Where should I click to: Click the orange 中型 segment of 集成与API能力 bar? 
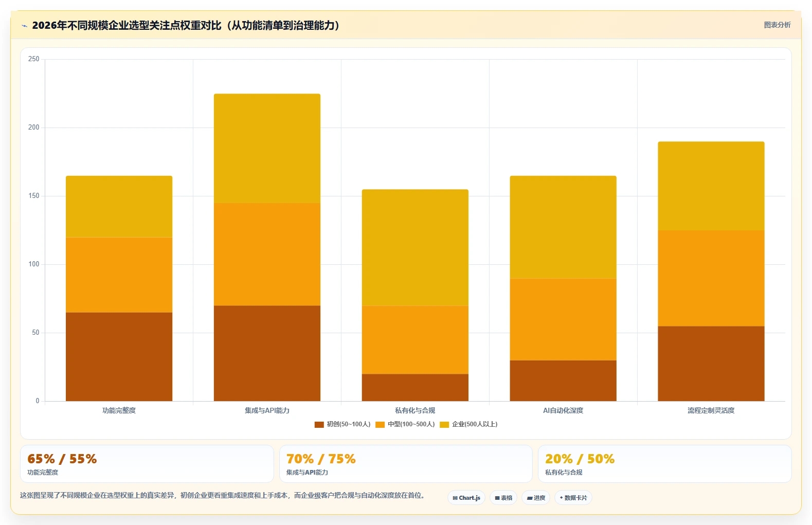pyautogui.click(x=267, y=255)
